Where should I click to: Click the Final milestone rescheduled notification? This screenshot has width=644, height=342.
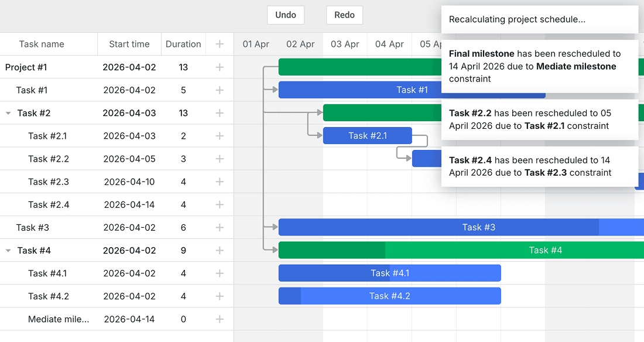540,66
